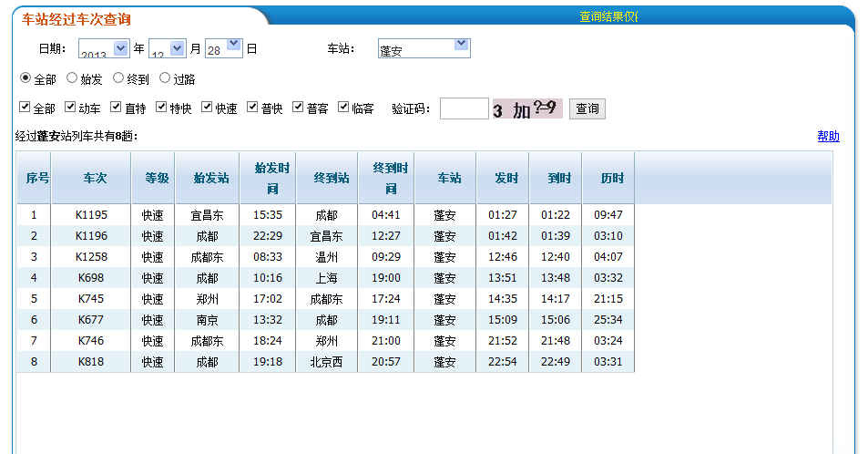
Task: Click the 查询 search button
Action: (x=587, y=109)
